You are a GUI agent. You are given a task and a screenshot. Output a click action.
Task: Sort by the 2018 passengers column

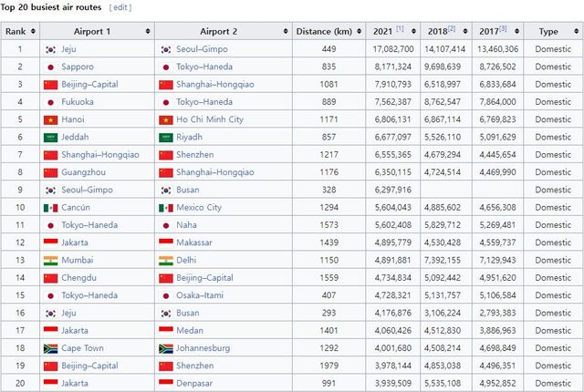click(x=467, y=31)
